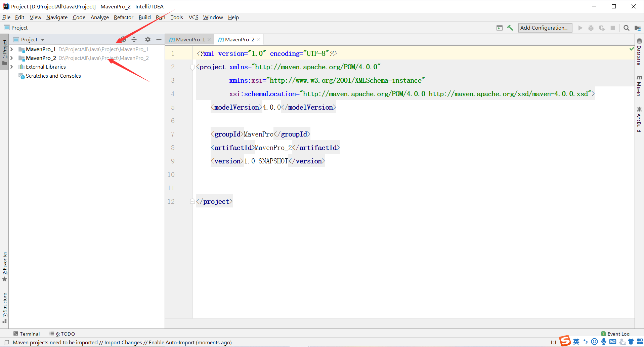Image resolution: width=644 pixels, height=347 pixels.
Task: Click the Sogou emoji smiley icon
Action: point(595,342)
